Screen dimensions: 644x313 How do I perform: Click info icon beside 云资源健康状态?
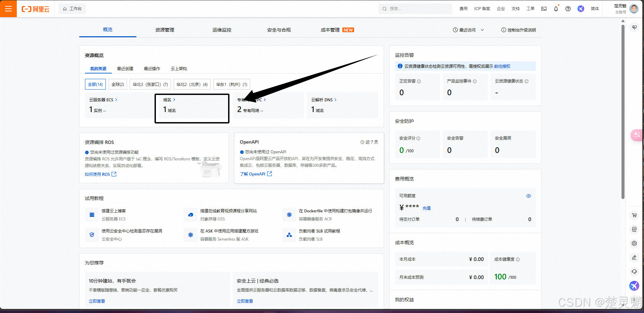[526, 81]
